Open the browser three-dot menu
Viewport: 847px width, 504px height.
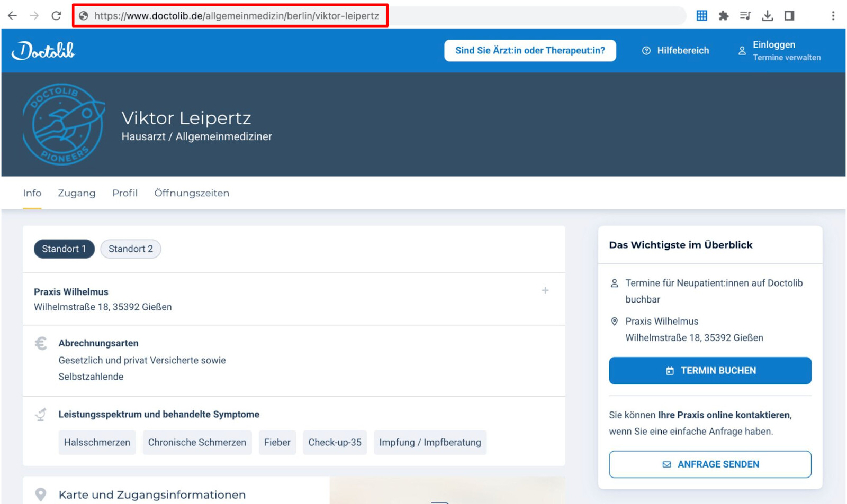click(833, 16)
